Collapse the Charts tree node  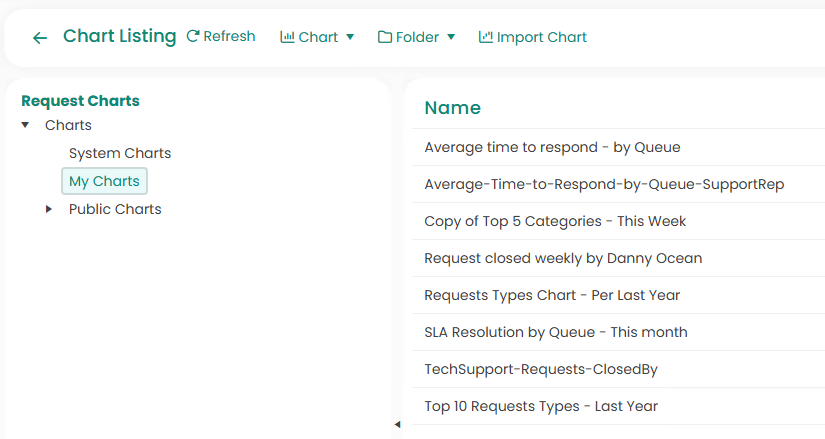tap(25, 125)
